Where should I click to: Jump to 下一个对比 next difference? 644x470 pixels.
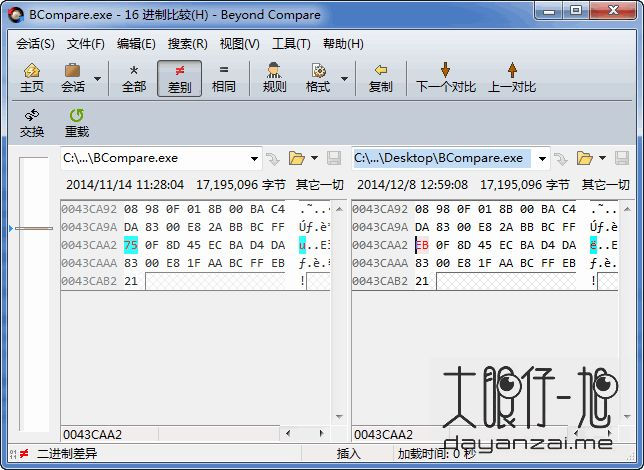pyautogui.click(x=446, y=78)
